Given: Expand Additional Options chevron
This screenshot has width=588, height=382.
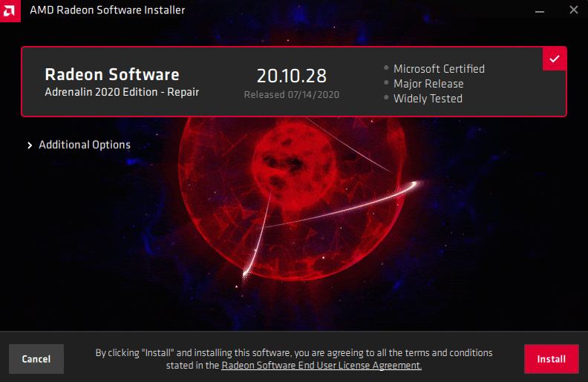Looking at the screenshot, I should click(x=30, y=145).
